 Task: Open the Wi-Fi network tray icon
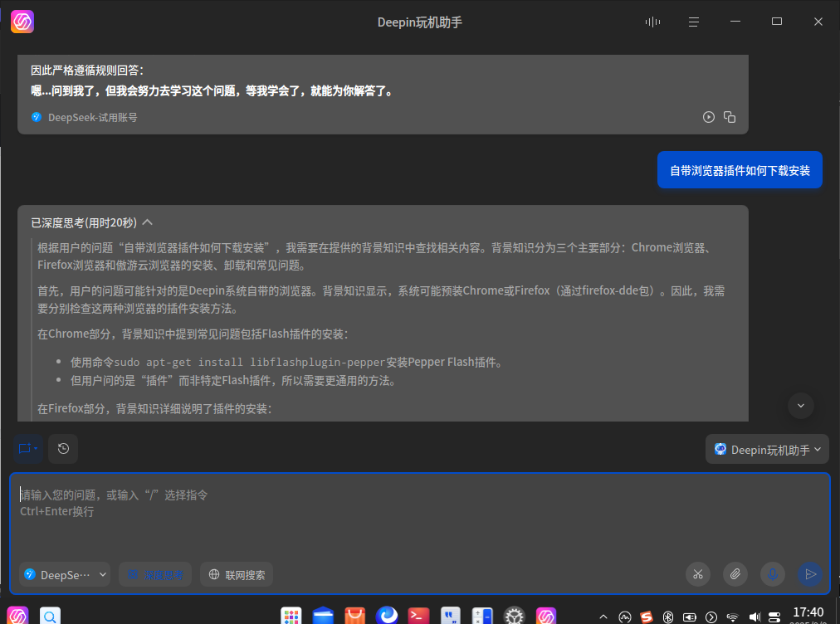[x=732, y=617]
